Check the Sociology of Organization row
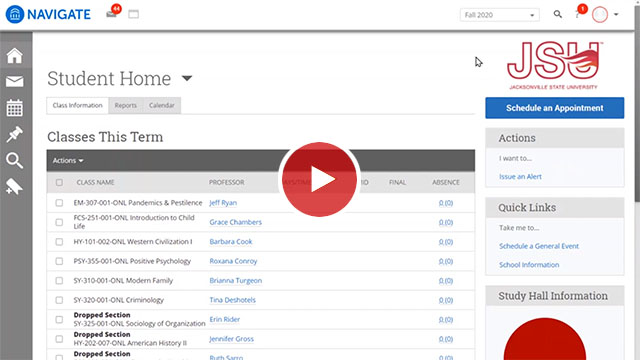 click(x=59, y=319)
